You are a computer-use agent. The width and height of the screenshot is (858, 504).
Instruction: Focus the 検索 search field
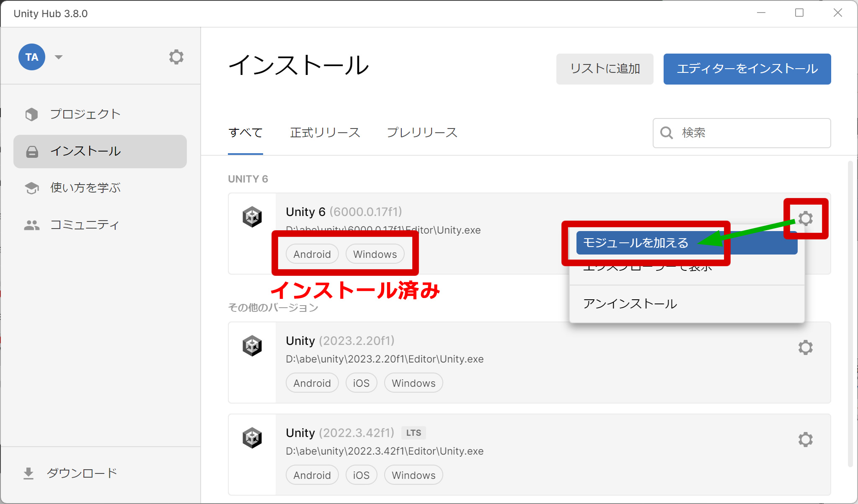[742, 133]
